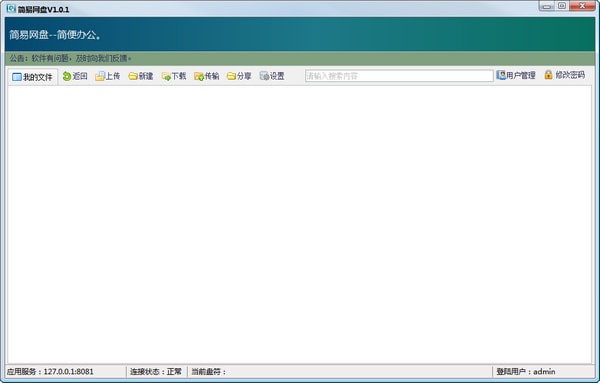Screen dimensions: 600x383
Task: Click the Share (分享) folder icon
Action: (231, 76)
